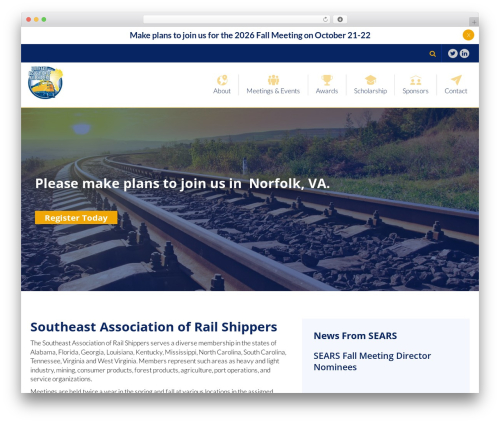
Task: Open the search icon in top bar
Action: tap(432, 54)
